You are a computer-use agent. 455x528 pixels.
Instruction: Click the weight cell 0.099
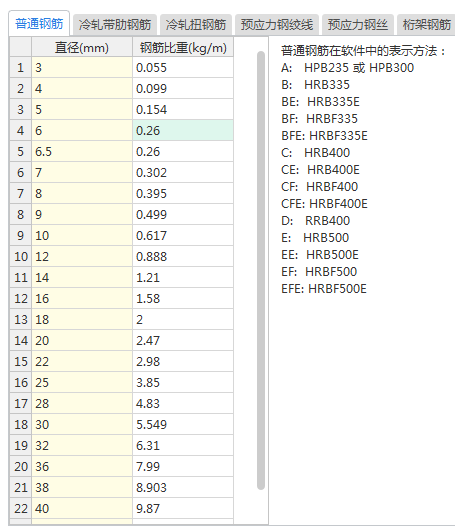click(183, 89)
